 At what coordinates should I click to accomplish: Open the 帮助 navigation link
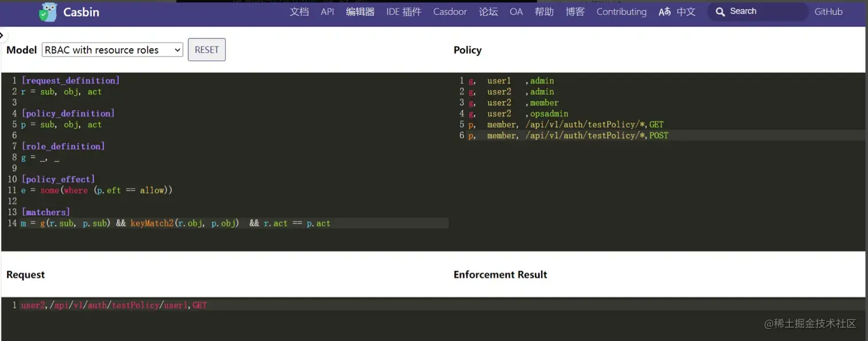coord(544,11)
